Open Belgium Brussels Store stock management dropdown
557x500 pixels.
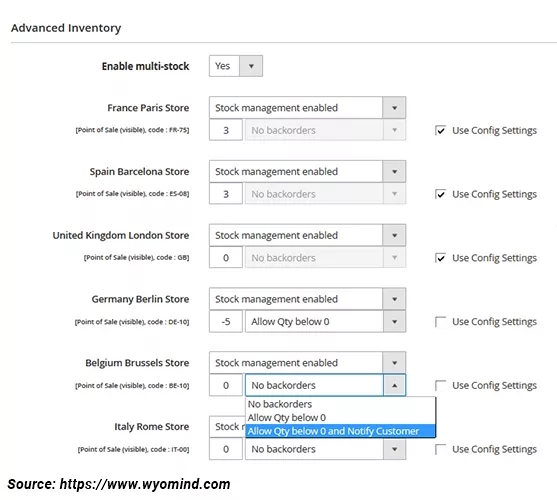307,363
